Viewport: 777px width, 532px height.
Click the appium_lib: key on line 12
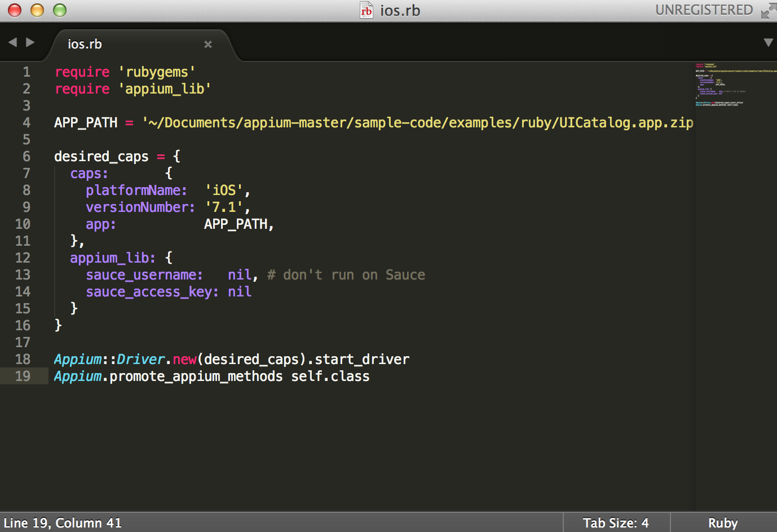pyautogui.click(x=113, y=258)
